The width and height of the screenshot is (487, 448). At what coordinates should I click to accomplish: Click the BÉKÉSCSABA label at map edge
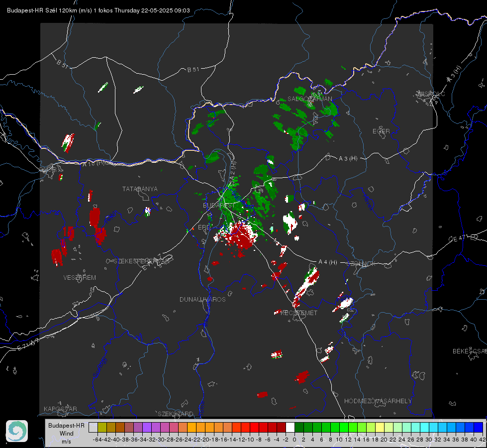coord(470,351)
